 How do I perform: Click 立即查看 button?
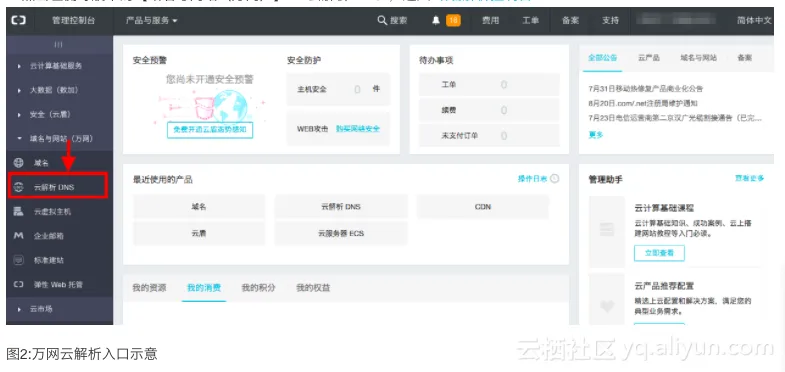click(x=659, y=253)
